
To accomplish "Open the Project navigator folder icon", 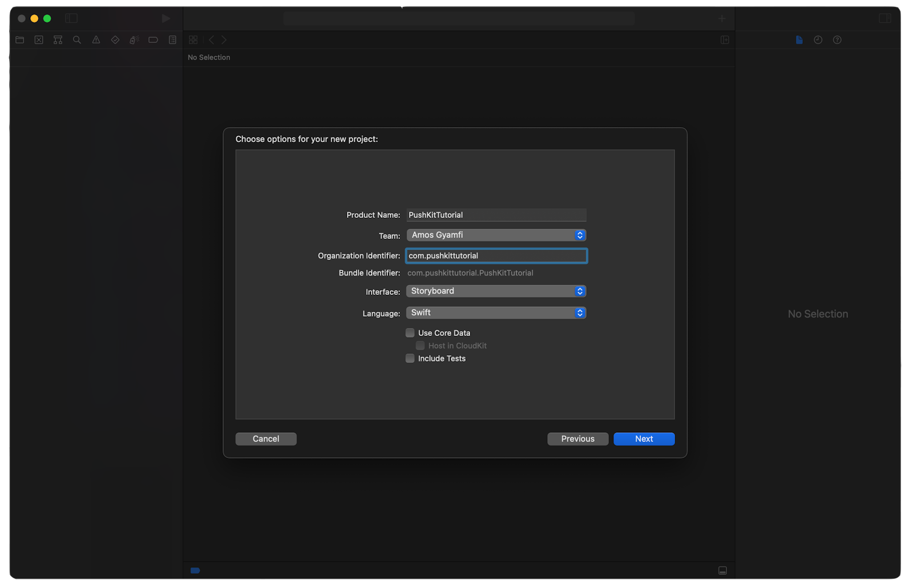I will point(20,40).
